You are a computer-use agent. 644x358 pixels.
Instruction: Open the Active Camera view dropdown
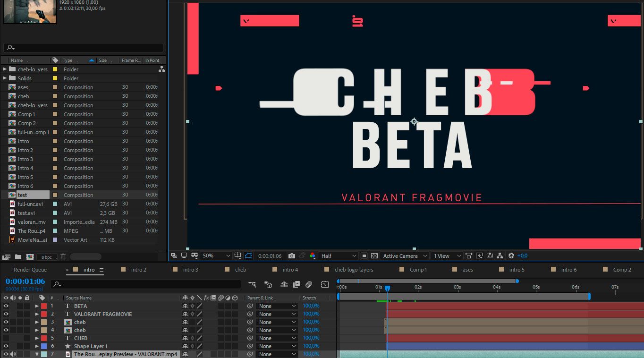coord(404,256)
